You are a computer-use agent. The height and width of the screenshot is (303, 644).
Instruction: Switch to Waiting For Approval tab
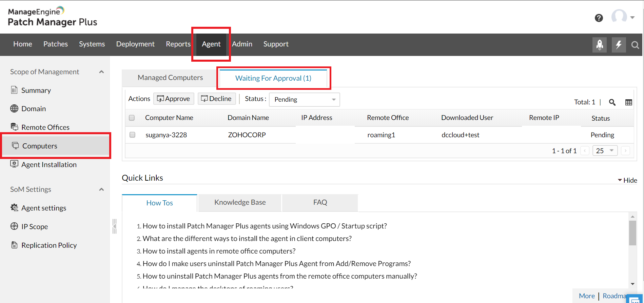[x=273, y=78]
